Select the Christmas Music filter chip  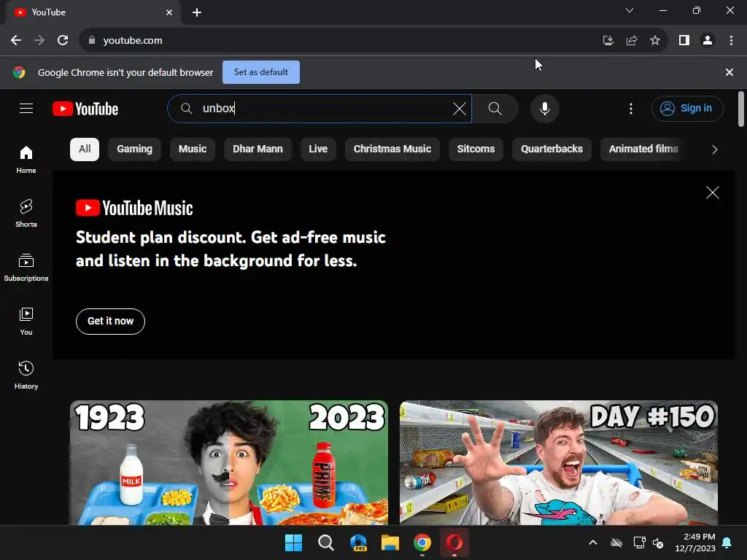(x=392, y=149)
